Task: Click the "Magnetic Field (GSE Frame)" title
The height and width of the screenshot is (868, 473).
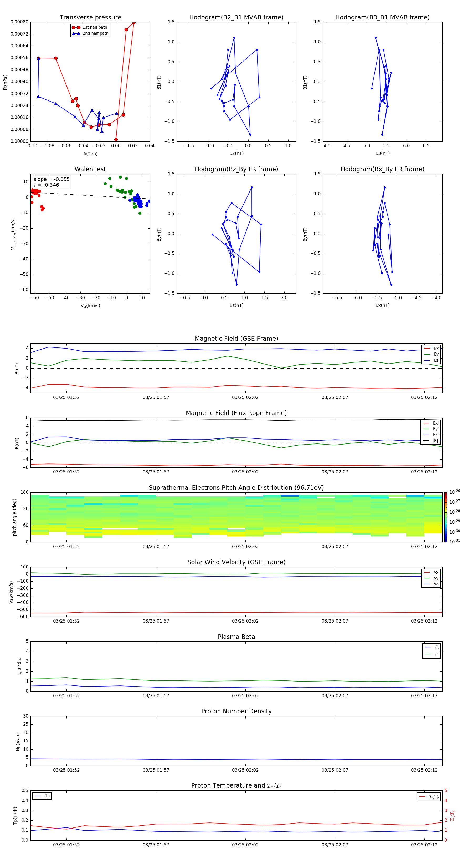Action: [236, 339]
